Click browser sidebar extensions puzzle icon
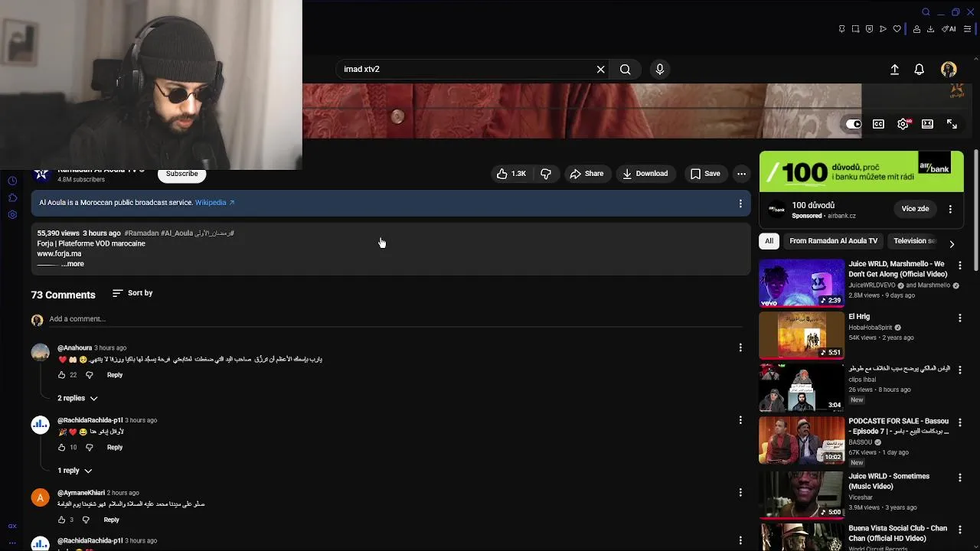980x551 pixels. pos(12,198)
